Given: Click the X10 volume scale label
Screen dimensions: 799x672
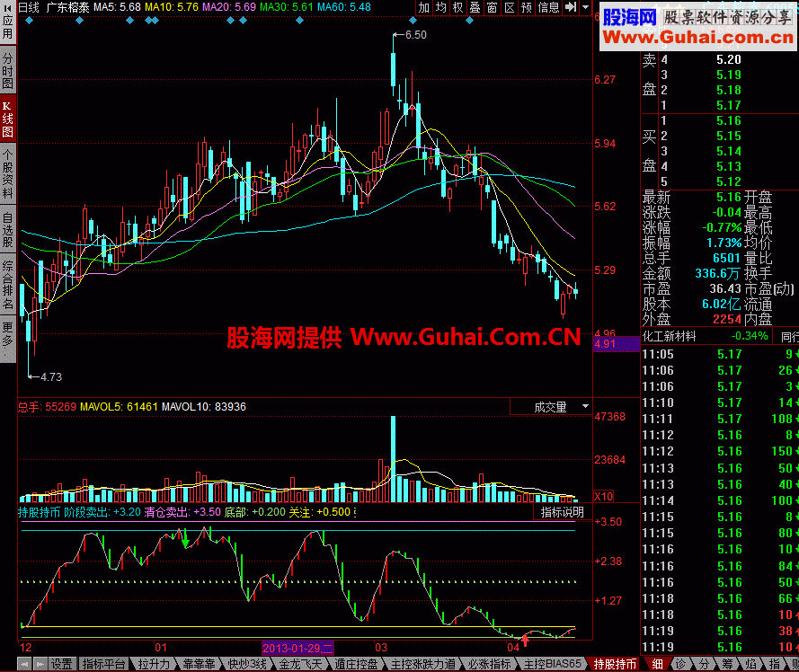Looking at the screenshot, I should pos(604,496).
